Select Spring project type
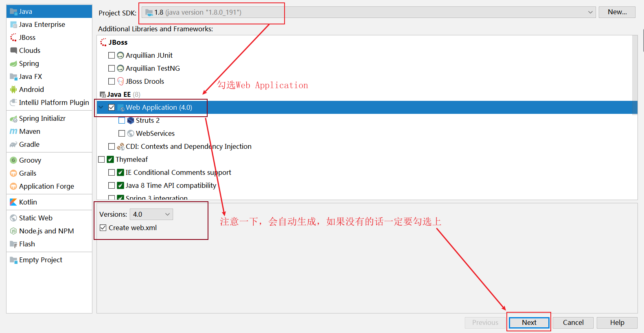Viewport: 644px width, 333px height. pos(49,63)
